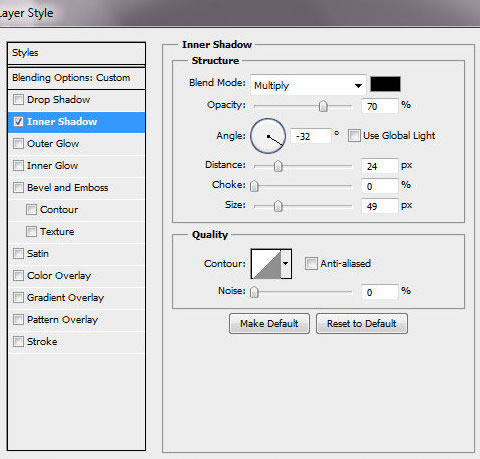Click the Opacity slider handle
This screenshot has height=459, width=480.
323,107
